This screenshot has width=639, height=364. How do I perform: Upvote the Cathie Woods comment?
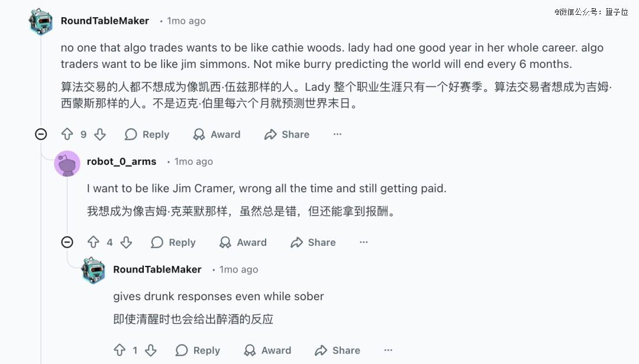pyautogui.click(x=67, y=135)
